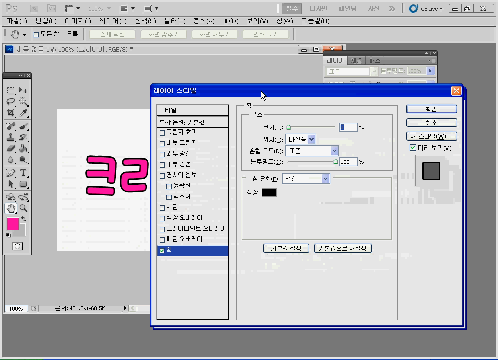Enable the Outer Glow style checkbox
Viewport: 498px width, 360px height.
162,154
